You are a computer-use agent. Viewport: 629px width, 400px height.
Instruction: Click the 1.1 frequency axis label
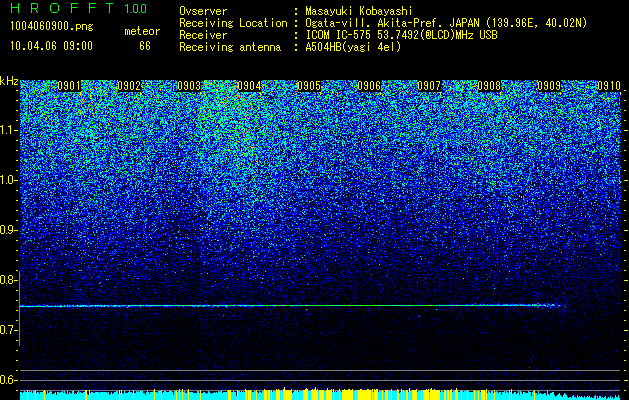9,131
